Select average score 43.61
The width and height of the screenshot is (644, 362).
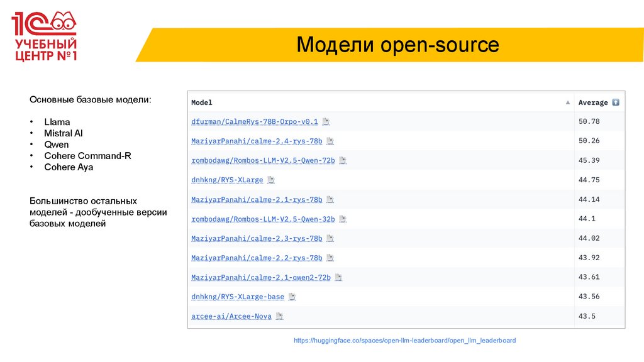(x=589, y=277)
